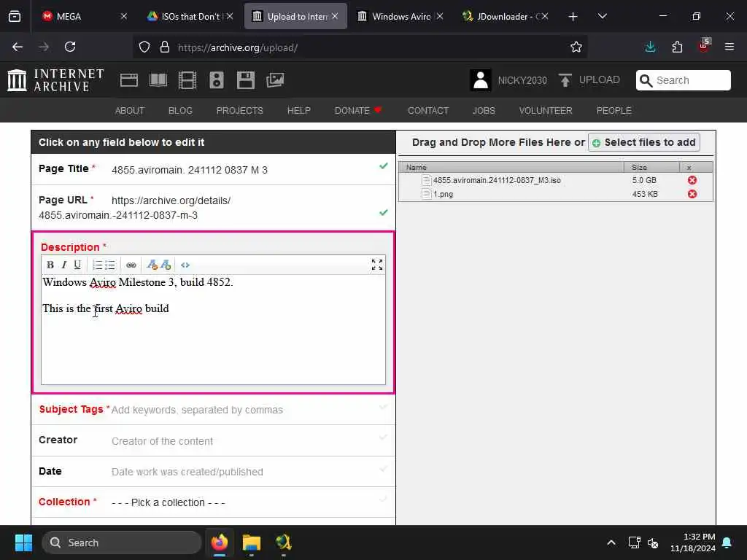Screen dimensions: 747x560
Task: Open text background color picker
Action: [x=166, y=265]
